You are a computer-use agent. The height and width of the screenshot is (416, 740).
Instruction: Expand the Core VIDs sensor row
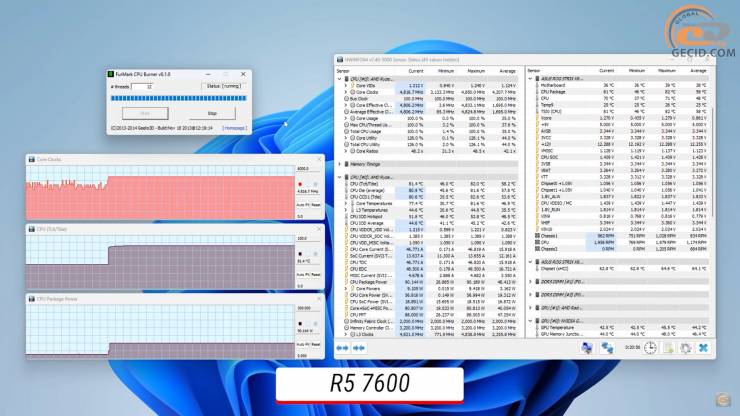tap(346, 85)
